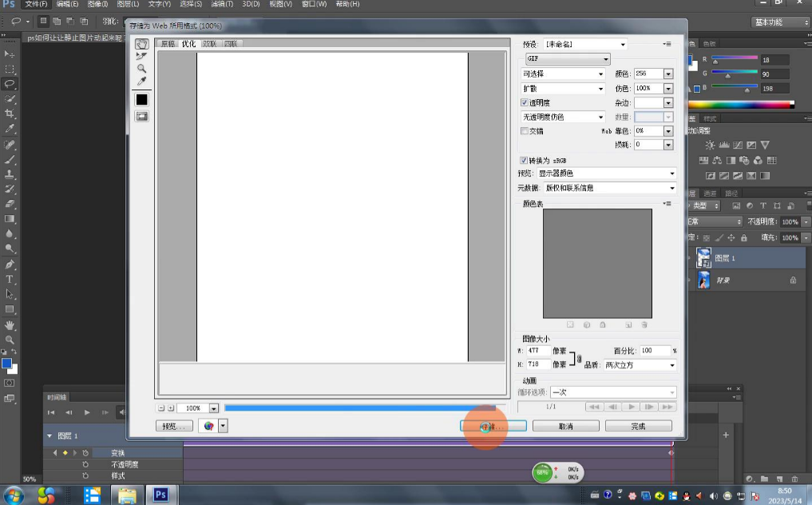Click the lock color icon under color table
The image size is (812, 505).
tap(603, 325)
